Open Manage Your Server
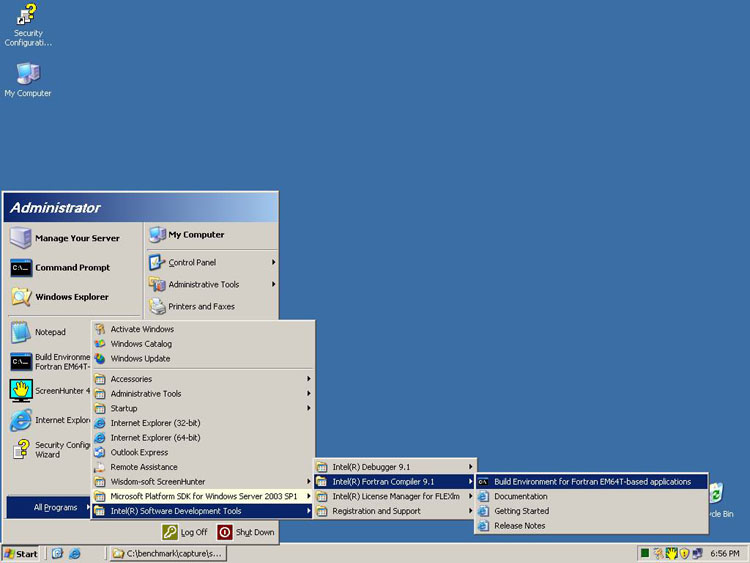 (x=76, y=238)
